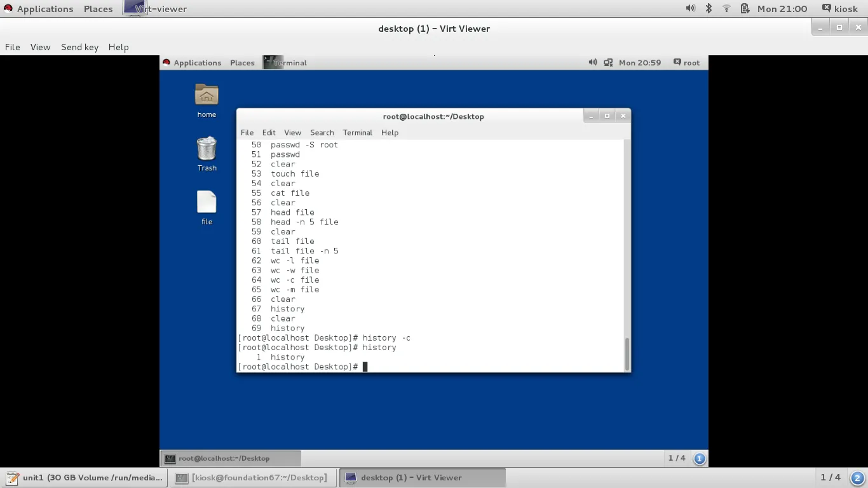The width and height of the screenshot is (868, 488).
Task: Click history line 'wc -l file'
Action: tap(295, 261)
